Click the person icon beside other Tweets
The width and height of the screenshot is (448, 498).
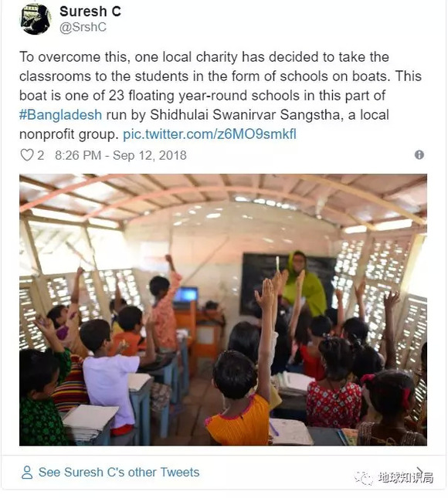tap(27, 473)
